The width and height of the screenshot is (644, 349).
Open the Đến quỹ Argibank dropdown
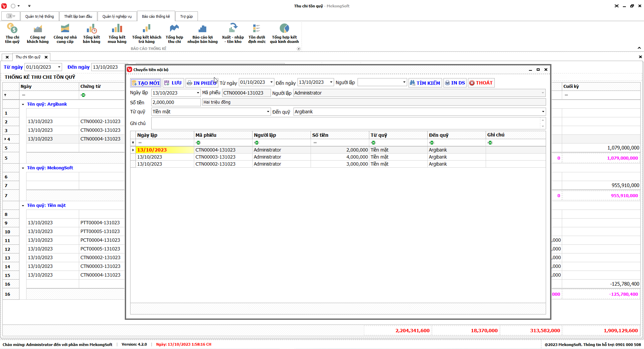[x=543, y=112]
